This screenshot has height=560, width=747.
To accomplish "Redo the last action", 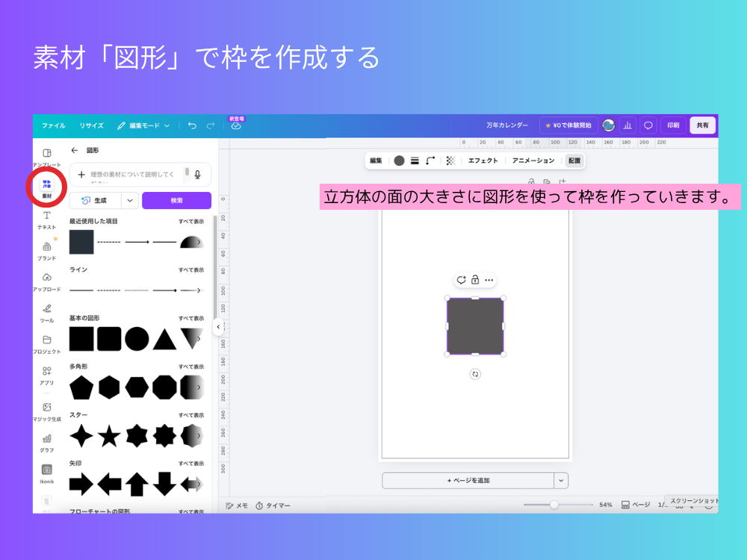I will tap(211, 125).
